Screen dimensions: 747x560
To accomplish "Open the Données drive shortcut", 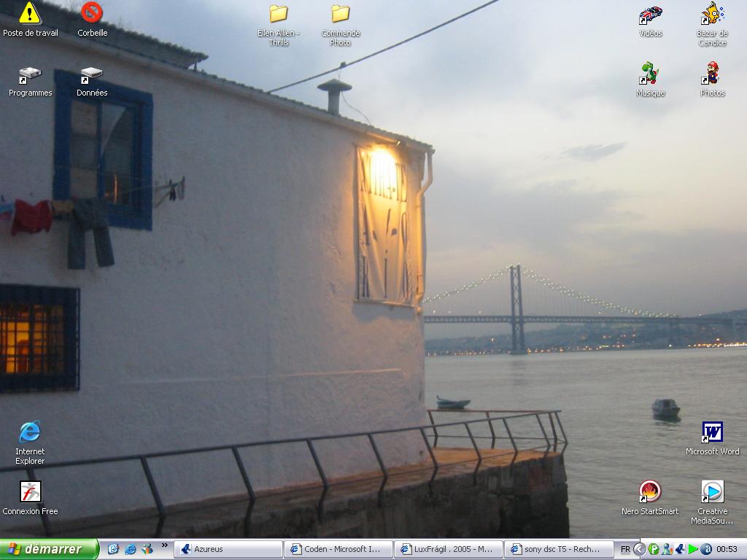I will 92,74.
